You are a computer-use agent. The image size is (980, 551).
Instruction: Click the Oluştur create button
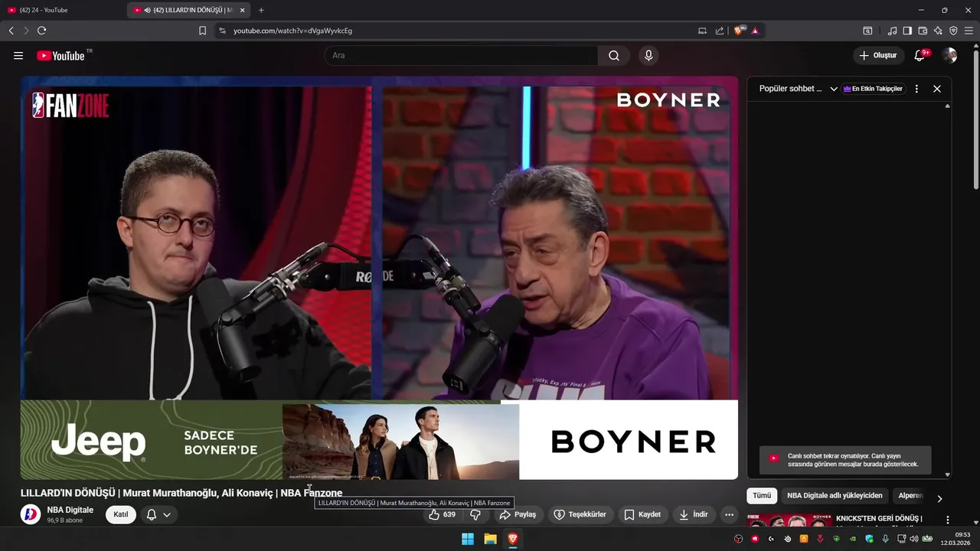(x=878, y=55)
